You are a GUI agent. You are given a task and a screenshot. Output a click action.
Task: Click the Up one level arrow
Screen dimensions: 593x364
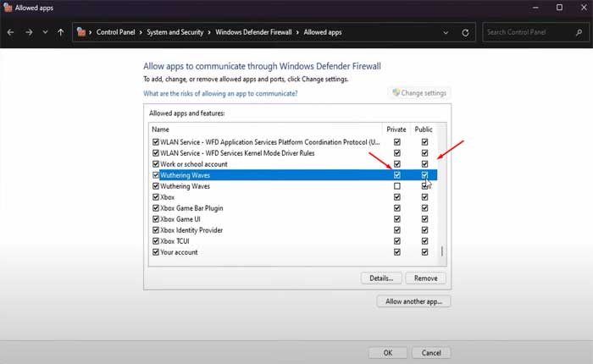click(x=61, y=33)
